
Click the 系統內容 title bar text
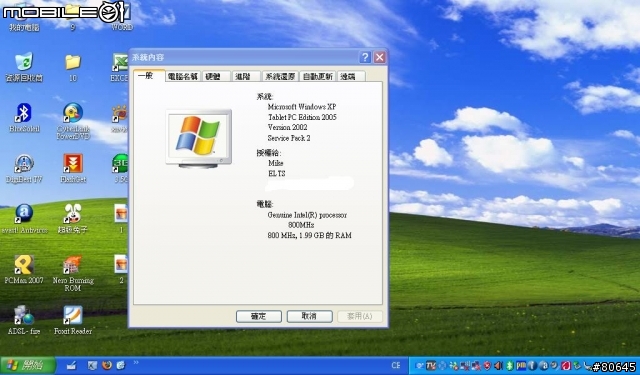coord(148,58)
